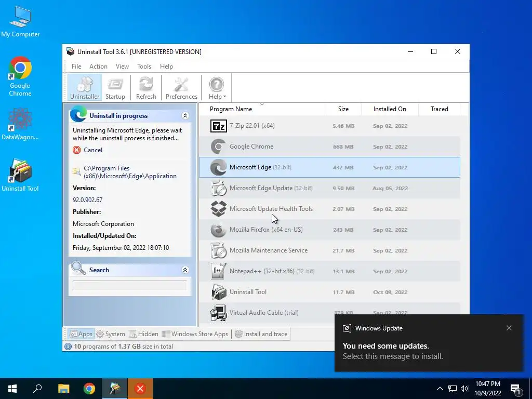Open File Explorer from taskbar
This screenshot has height=399, width=532.
[x=63, y=389]
